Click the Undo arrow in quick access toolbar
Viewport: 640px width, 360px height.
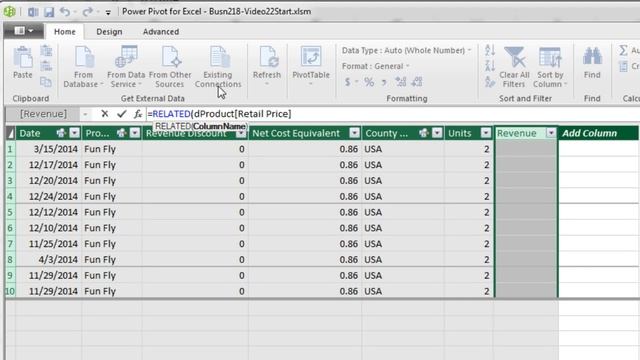(64, 12)
